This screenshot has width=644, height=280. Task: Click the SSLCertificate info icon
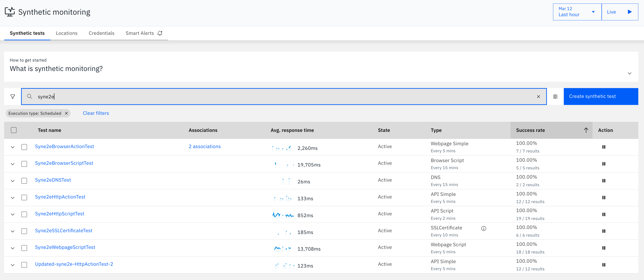tap(484, 228)
